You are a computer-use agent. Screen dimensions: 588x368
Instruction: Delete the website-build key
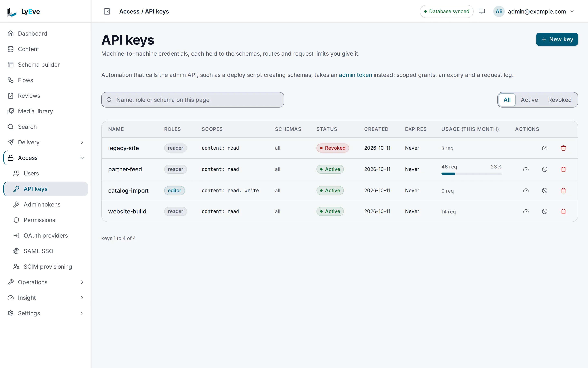(x=563, y=212)
